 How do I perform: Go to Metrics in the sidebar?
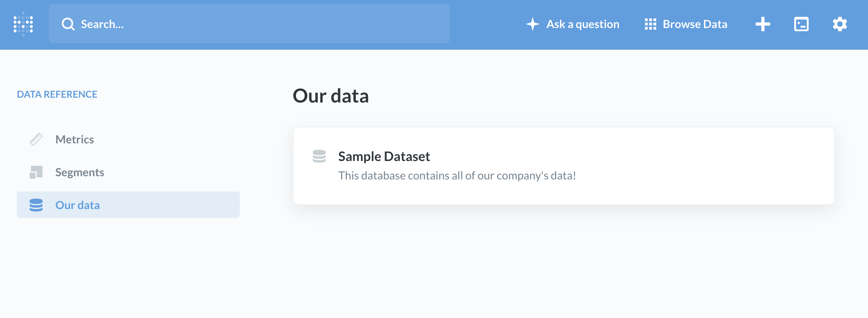pyautogui.click(x=75, y=139)
